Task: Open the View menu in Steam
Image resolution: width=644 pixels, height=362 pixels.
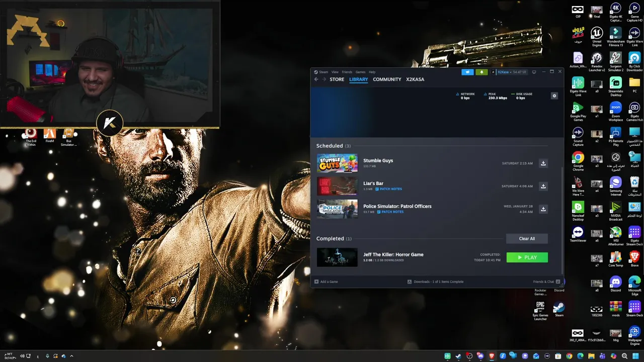Action: [335, 72]
